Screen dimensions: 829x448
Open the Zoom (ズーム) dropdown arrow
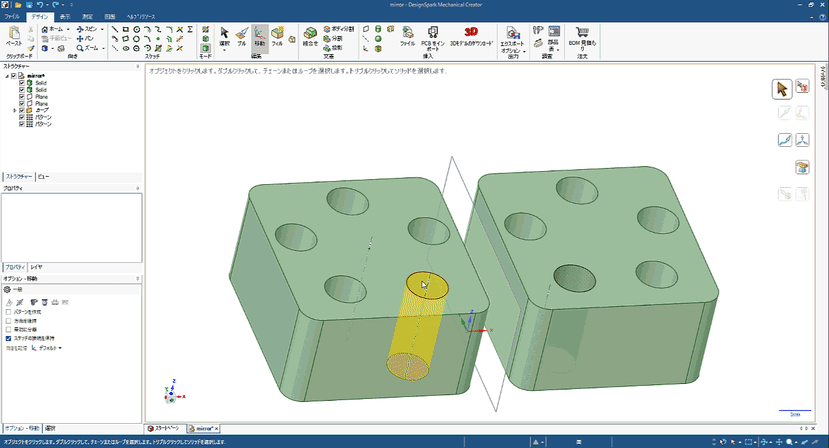[103, 48]
